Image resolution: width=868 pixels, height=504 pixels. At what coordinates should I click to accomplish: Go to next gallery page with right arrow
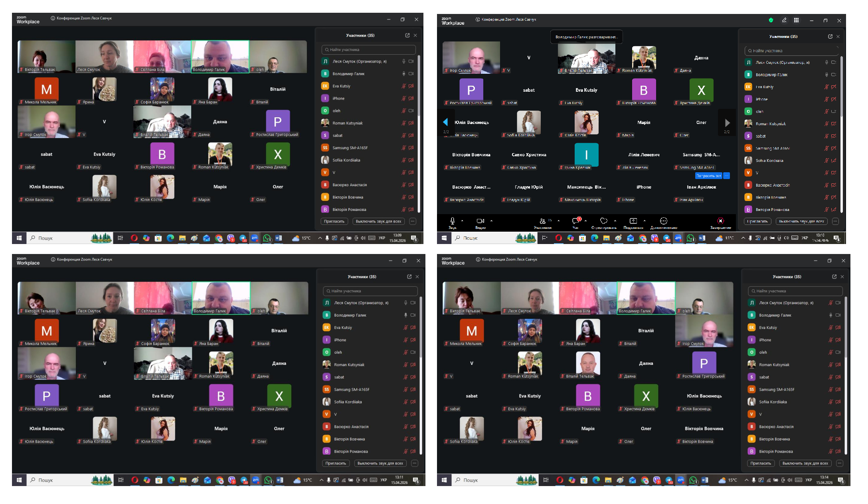[727, 123]
